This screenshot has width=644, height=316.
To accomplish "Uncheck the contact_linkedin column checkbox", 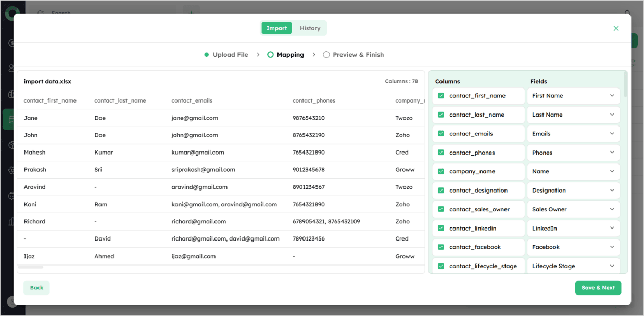I will click(441, 228).
